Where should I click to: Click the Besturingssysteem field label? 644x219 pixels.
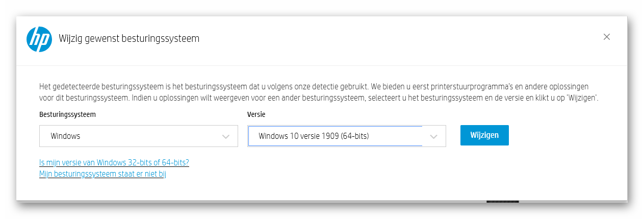point(67,114)
